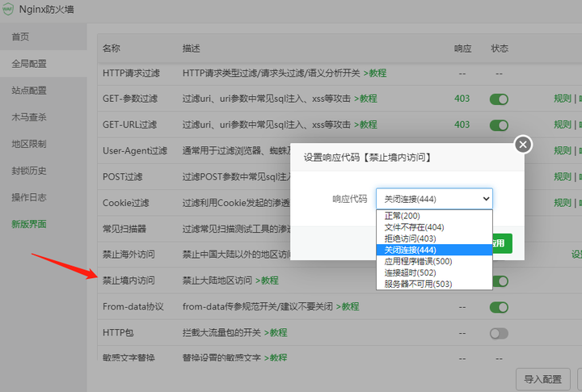Screen dimensions: 582x392
Task: Open 站点配置 in the sidebar
Action: tap(29, 91)
